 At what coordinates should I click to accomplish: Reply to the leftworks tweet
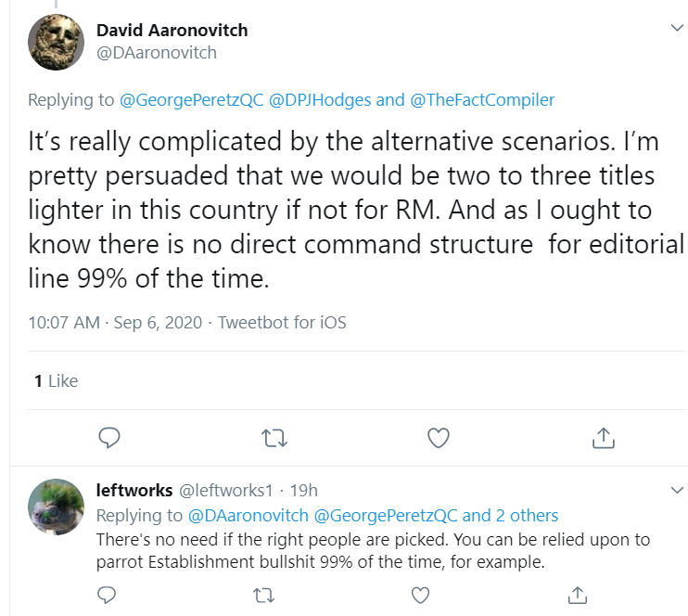coord(107,596)
